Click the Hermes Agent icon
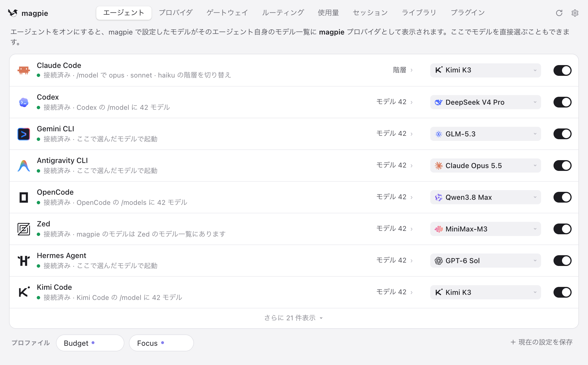The height and width of the screenshot is (365, 588). coord(24,261)
